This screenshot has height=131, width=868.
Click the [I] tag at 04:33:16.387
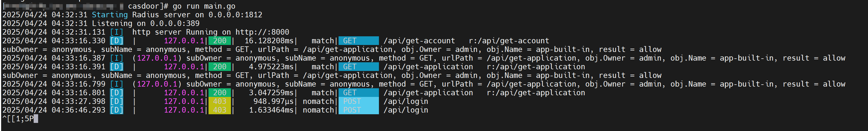coord(117,58)
